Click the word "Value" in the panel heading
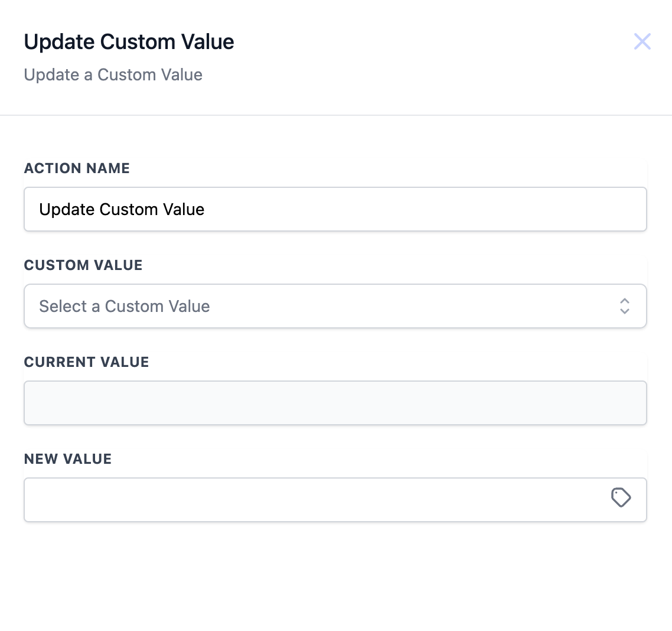 pos(207,42)
